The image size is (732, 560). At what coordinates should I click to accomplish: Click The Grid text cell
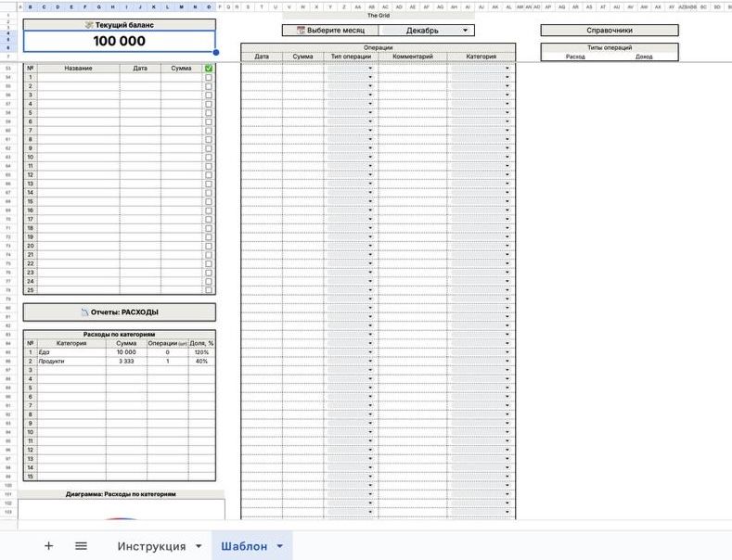(379, 16)
